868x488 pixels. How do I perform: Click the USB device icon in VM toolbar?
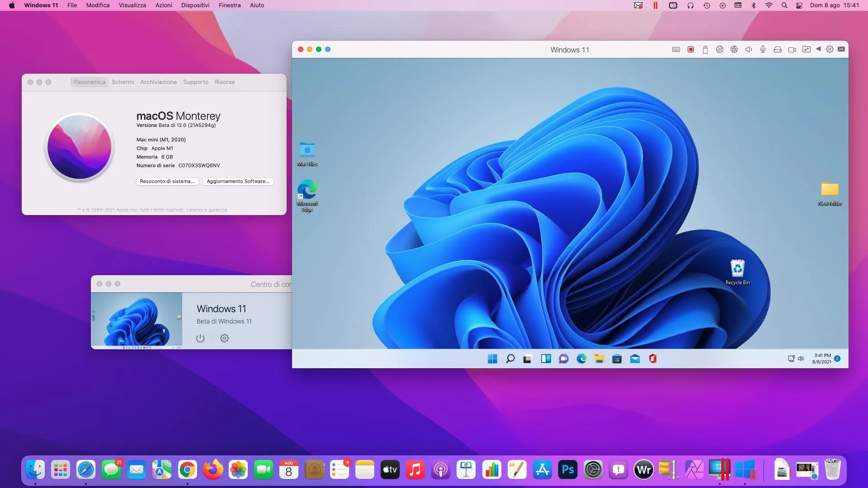[705, 50]
